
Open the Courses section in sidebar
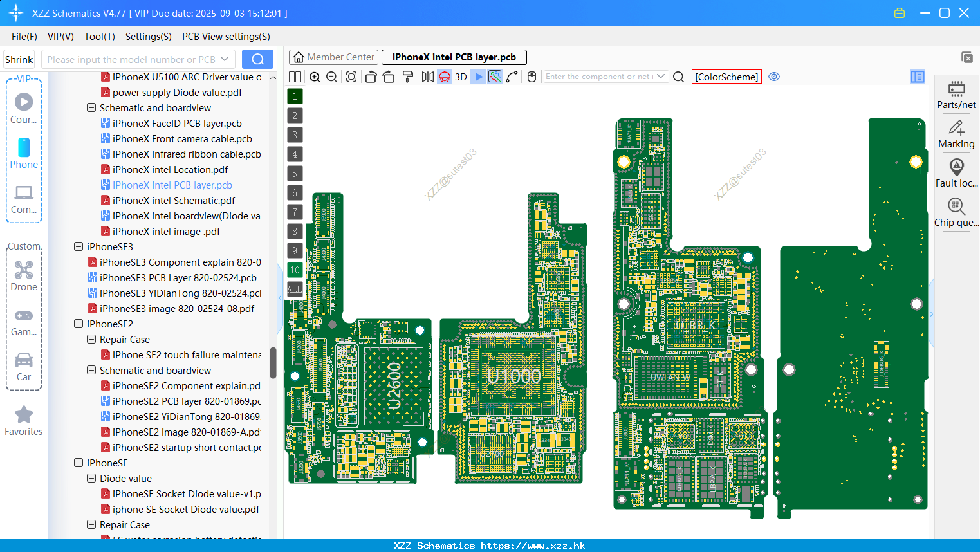click(24, 109)
